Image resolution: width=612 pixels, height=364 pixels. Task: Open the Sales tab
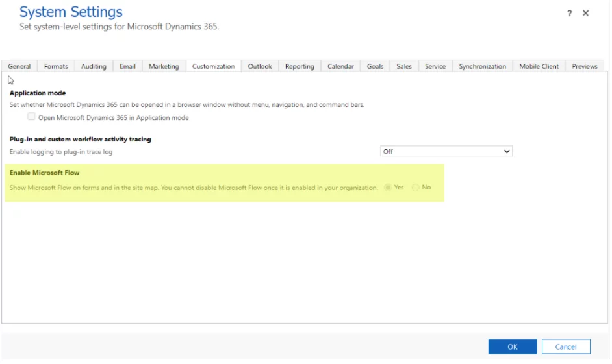[404, 66]
